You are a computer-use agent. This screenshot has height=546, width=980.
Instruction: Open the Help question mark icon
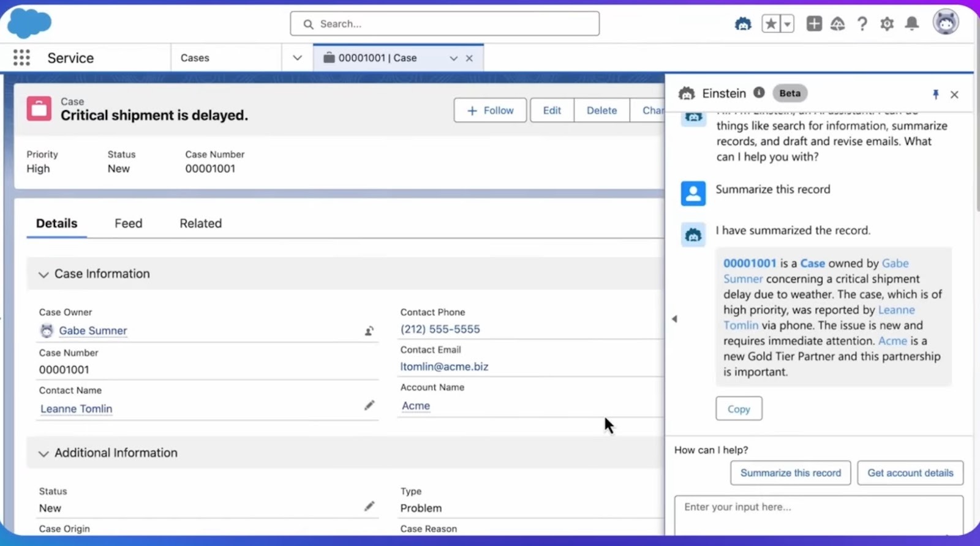(x=862, y=24)
